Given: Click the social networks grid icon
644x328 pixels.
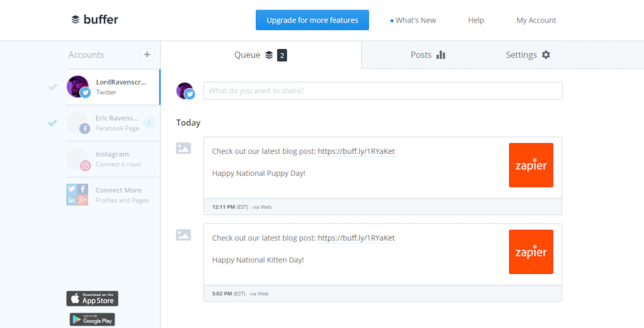Looking at the screenshot, I should click(77, 195).
